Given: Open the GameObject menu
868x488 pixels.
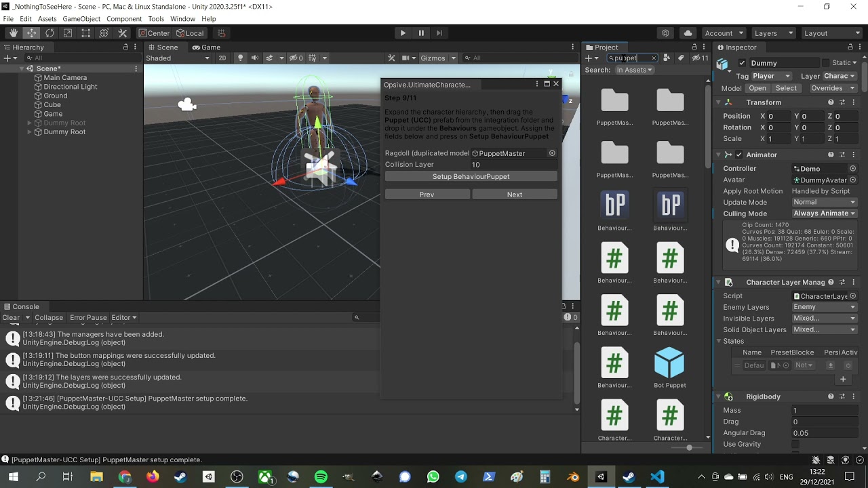Looking at the screenshot, I should (x=81, y=19).
